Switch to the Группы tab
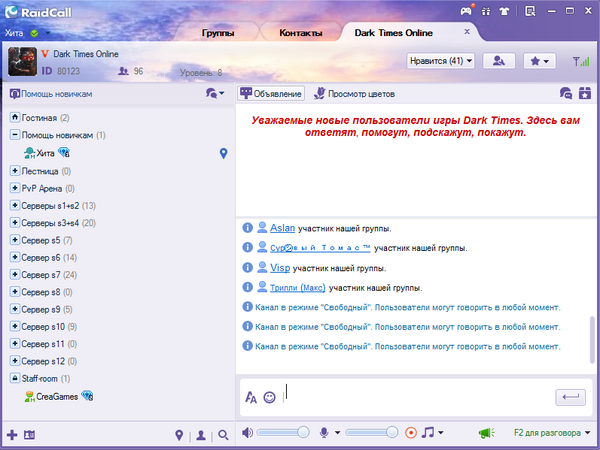 (218, 33)
